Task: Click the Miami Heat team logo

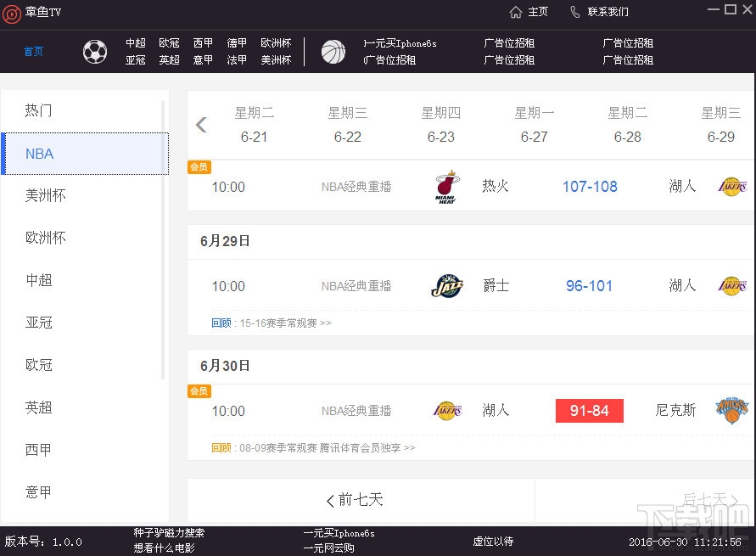Action: coord(447,186)
